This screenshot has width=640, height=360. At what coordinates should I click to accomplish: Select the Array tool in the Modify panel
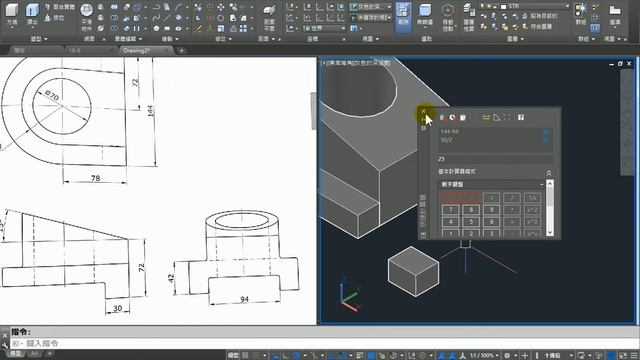pos(243,29)
